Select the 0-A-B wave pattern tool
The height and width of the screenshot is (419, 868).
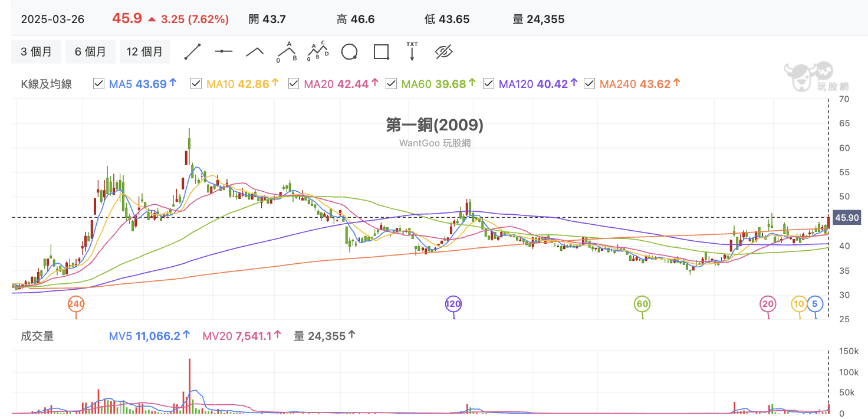pyautogui.click(x=287, y=52)
